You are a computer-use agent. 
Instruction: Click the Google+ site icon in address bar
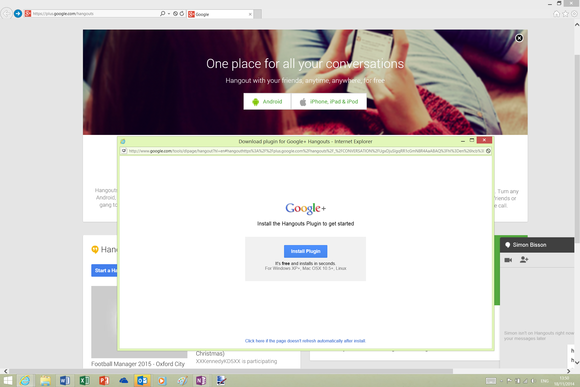tap(28, 14)
